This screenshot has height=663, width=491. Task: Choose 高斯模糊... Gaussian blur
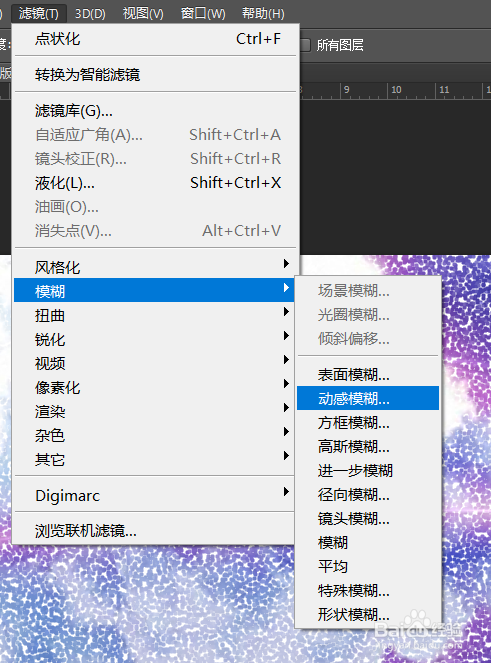coord(368,447)
